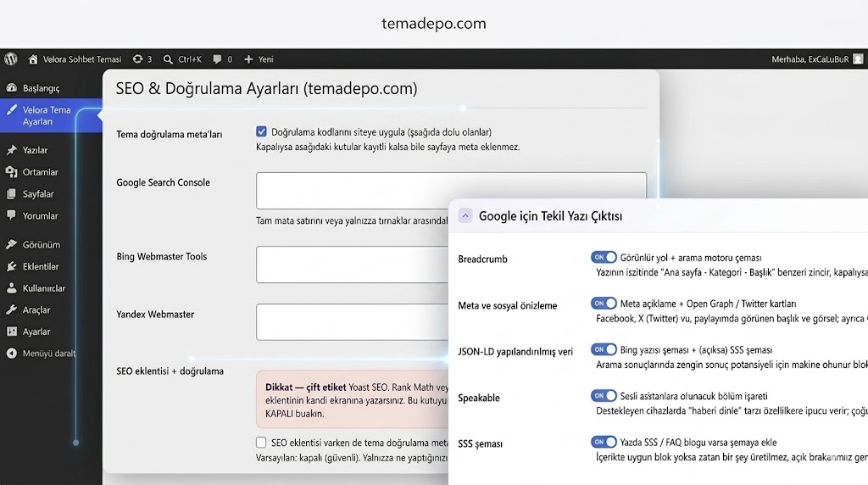Switch the SSS şeması toggle off
Image resolution: width=868 pixels, height=485 pixels.
pyautogui.click(x=604, y=442)
